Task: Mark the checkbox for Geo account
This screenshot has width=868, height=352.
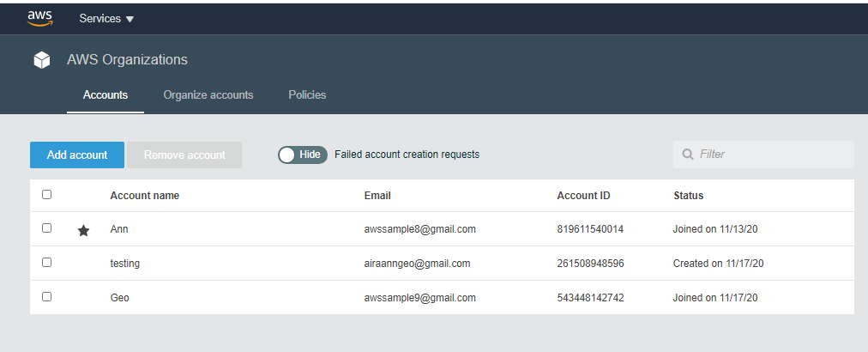Action: (x=47, y=296)
